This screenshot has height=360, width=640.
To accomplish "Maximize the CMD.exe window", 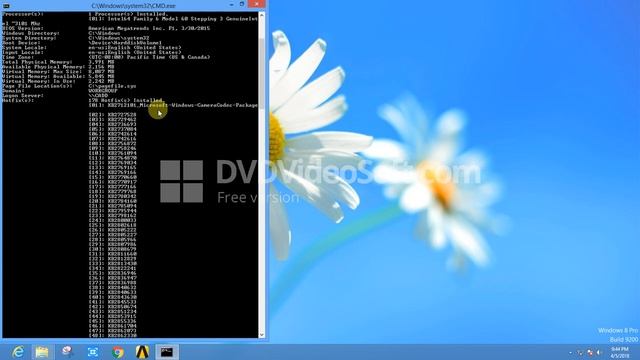I will [x=242, y=4].
